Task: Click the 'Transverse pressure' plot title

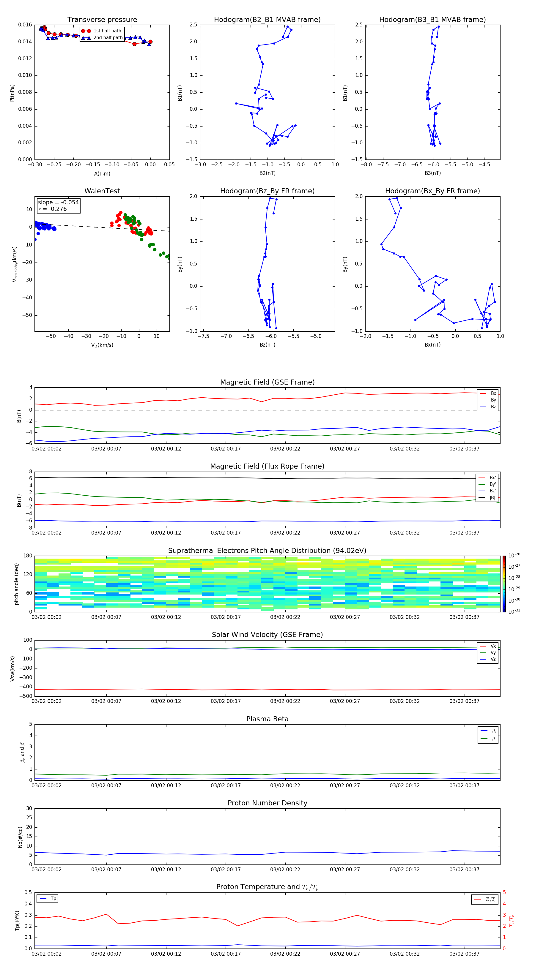Action: pos(102,19)
